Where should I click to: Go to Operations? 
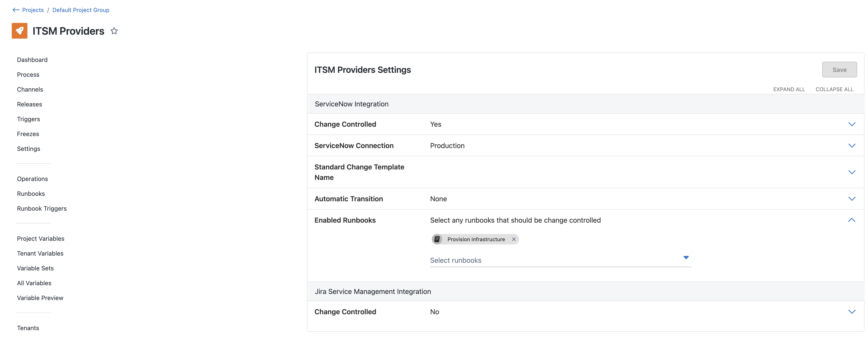click(32, 179)
